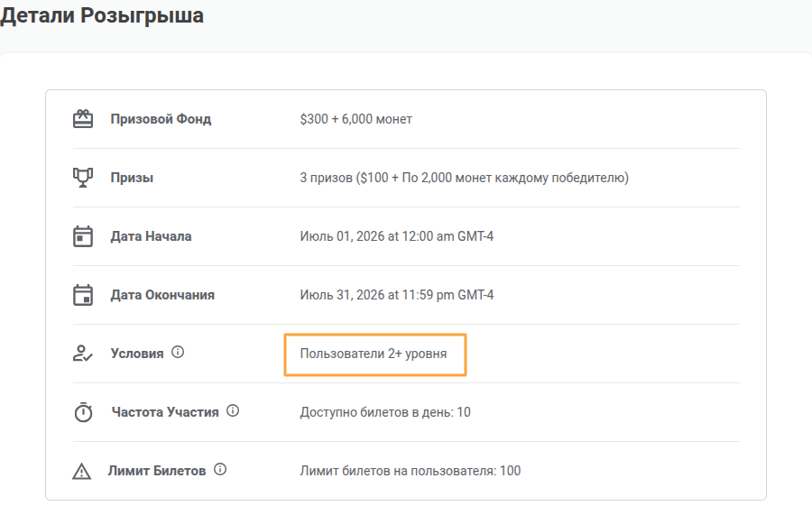This screenshot has height=506, width=812.
Task: Click the Дата Окончания label
Action: click(162, 295)
